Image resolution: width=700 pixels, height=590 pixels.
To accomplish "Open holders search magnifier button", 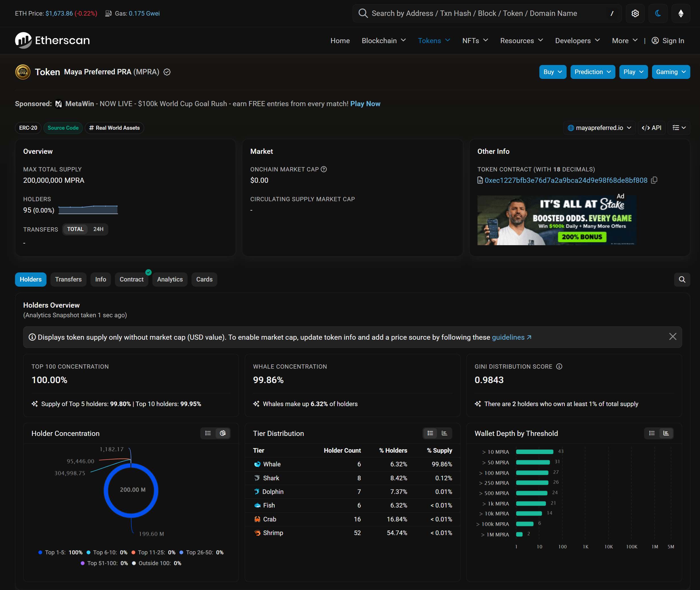I will click(682, 280).
